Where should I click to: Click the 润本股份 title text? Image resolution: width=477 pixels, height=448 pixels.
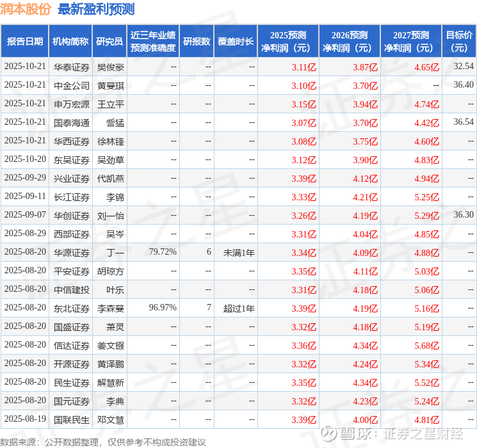(26, 9)
